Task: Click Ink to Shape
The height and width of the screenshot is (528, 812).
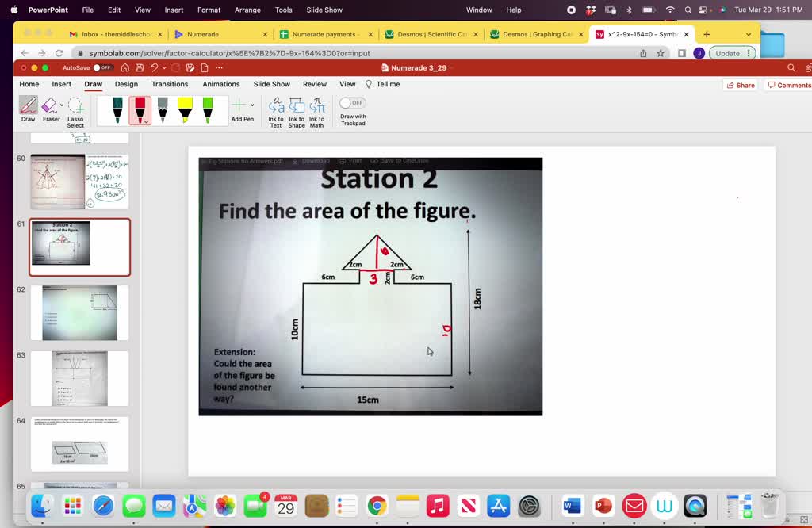Action: click(x=297, y=112)
